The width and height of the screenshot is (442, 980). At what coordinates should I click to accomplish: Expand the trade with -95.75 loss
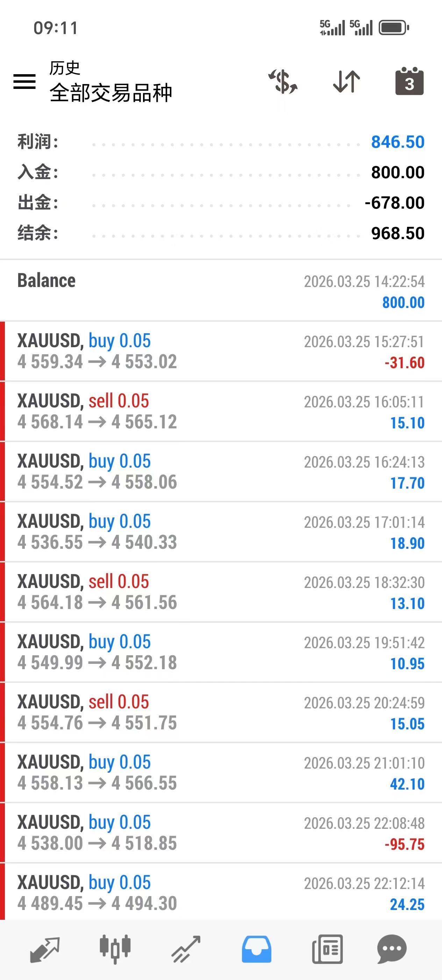point(221,833)
